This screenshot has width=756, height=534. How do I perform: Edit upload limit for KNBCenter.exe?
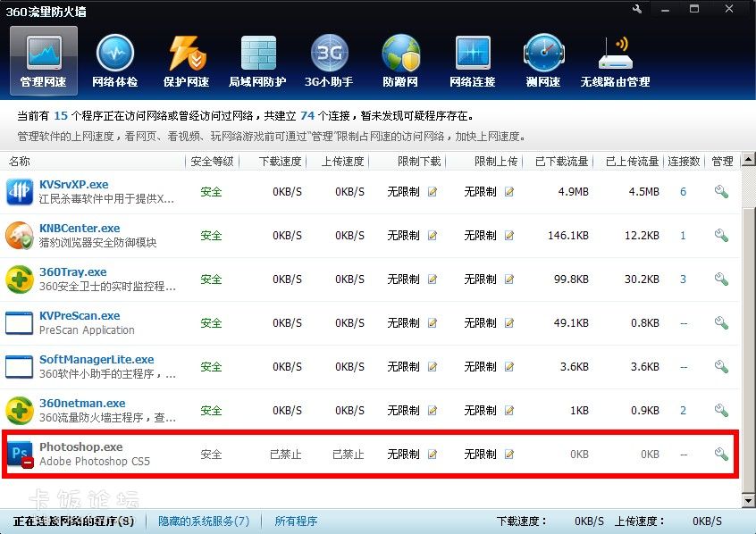(x=509, y=236)
